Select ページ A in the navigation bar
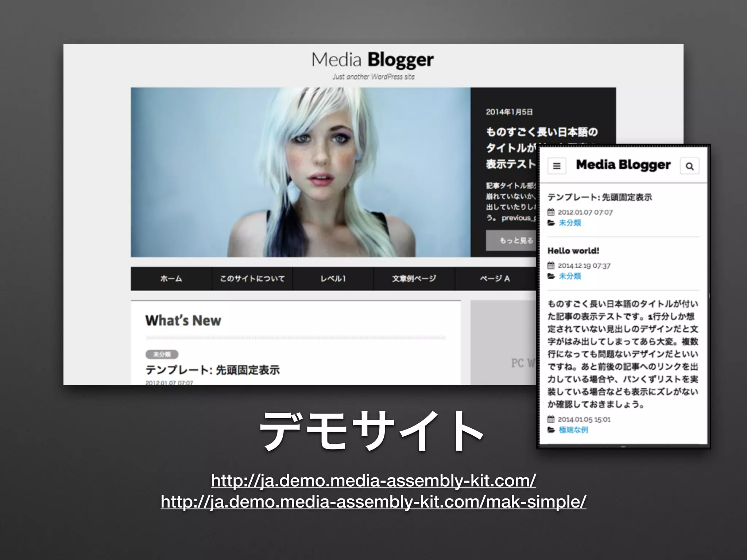The width and height of the screenshot is (747, 560). [495, 279]
